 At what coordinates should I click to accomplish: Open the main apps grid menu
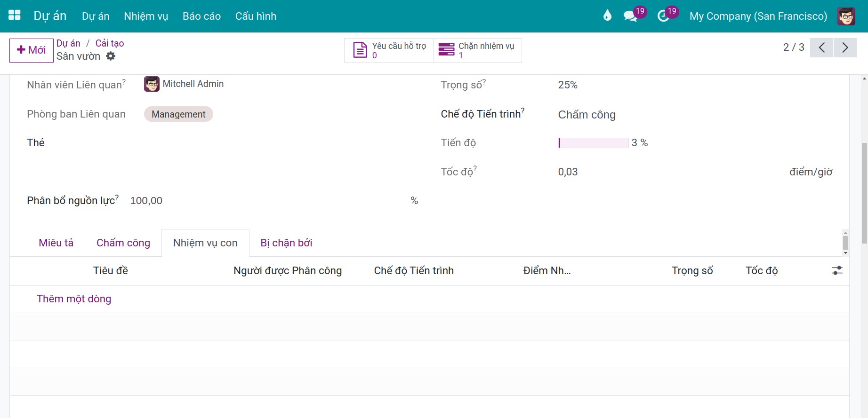pyautogui.click(x=15, y=16)
